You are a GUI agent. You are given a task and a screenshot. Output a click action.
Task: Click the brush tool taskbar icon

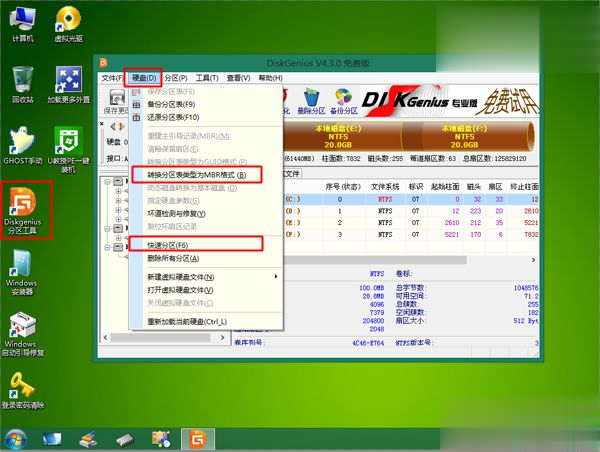[x=88, y=440]
